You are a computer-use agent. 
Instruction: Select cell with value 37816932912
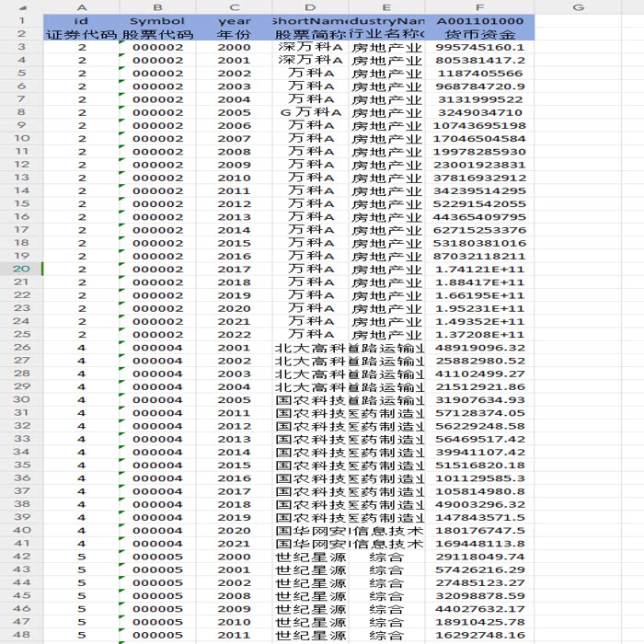click(x=479, y=178)
